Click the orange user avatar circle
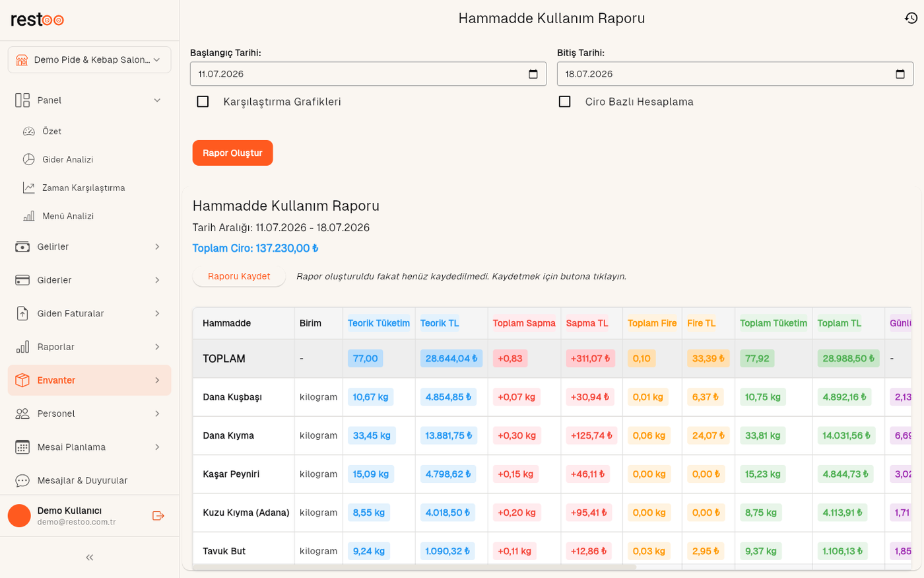Screen dimensions: 924x578 pos(19,516)
